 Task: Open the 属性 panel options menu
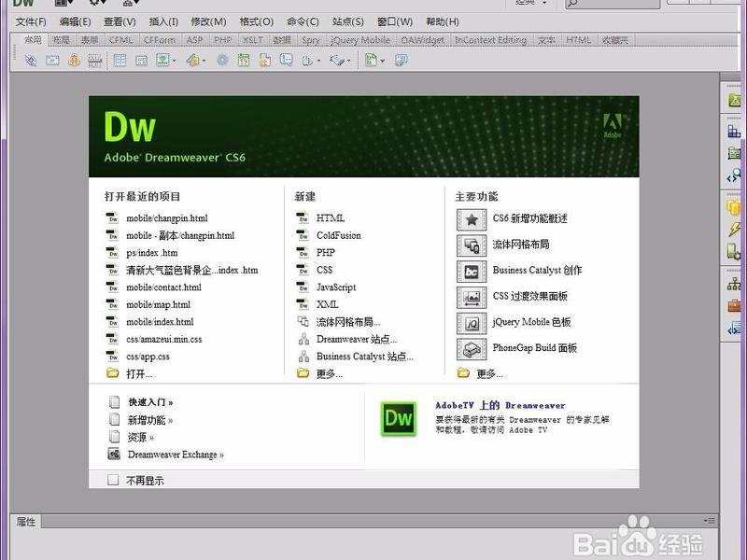(x=710, y=521)
